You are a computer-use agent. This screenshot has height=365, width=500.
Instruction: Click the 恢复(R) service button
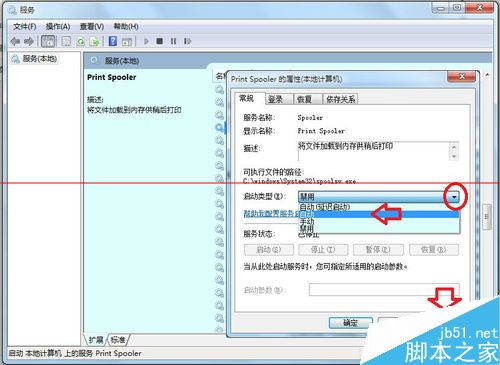point(434,249)
